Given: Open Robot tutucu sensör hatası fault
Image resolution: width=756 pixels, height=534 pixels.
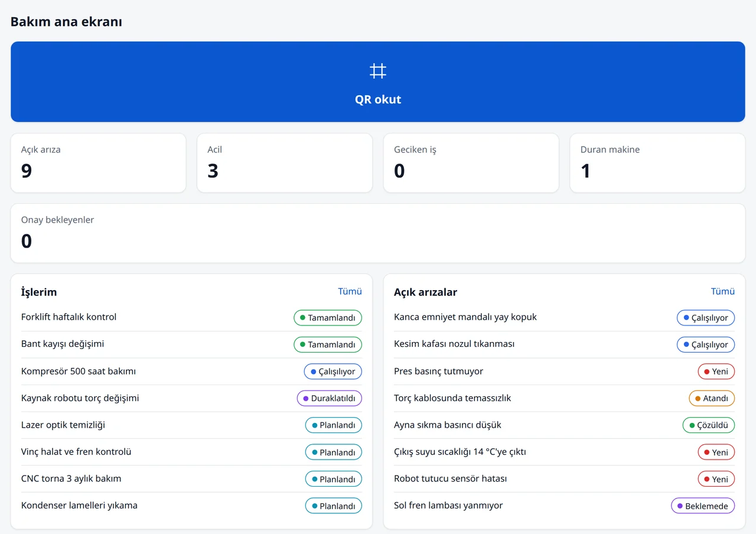Looking at the screenshot, I should [564, 478].
